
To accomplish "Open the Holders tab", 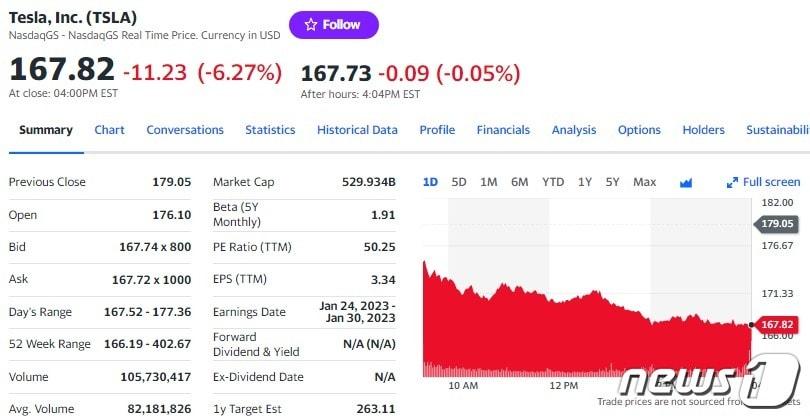I will tap(703, 130).
